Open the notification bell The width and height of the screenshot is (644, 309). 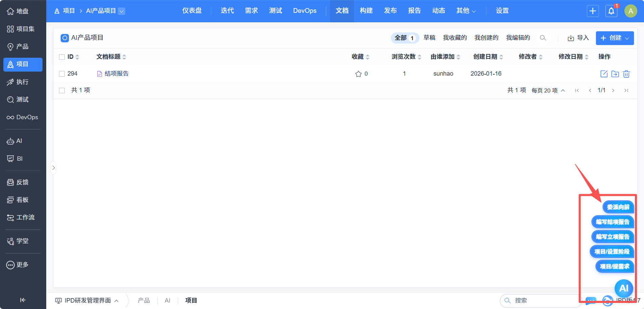(611, 11)
